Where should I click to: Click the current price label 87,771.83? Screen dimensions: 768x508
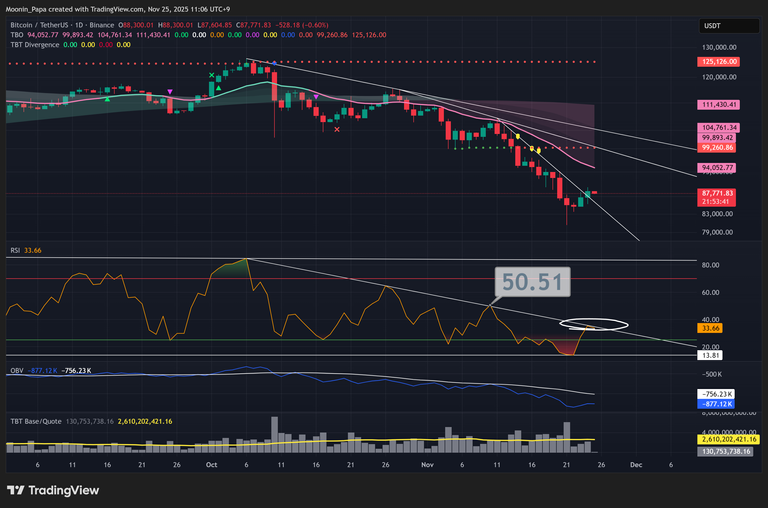point(719,193)
